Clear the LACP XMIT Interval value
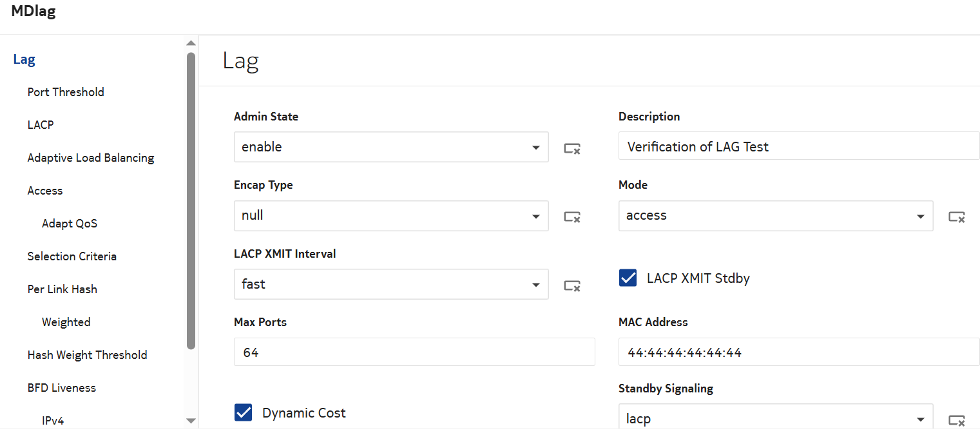The image size is (980, 433). coord(572,285)
